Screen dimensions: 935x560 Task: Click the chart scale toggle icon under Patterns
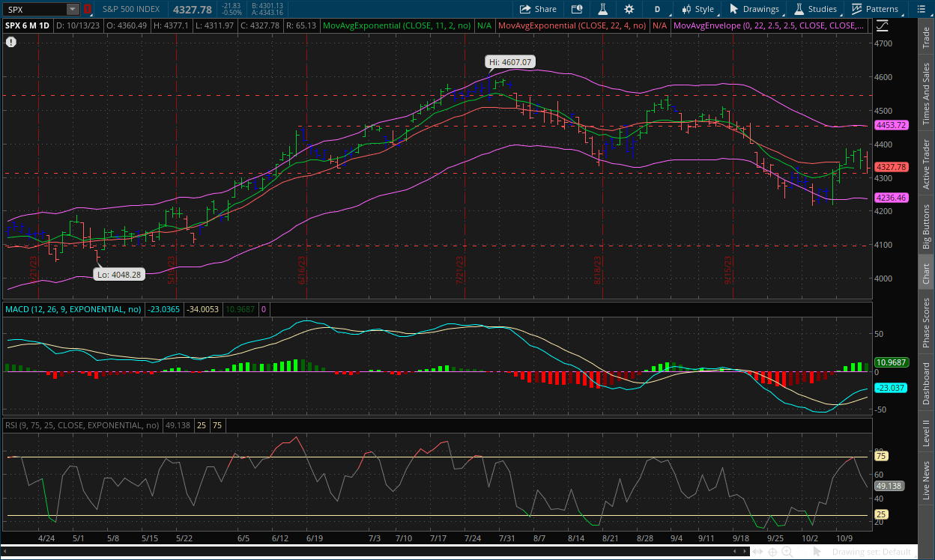coord(883,25)
